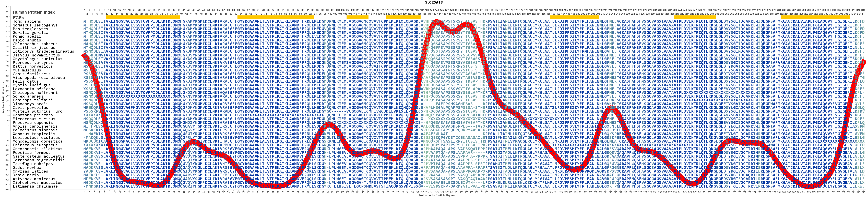The image size is (868, 198).
Task: Select the Pan troglodytes species row
Action: tap(30, 29)
